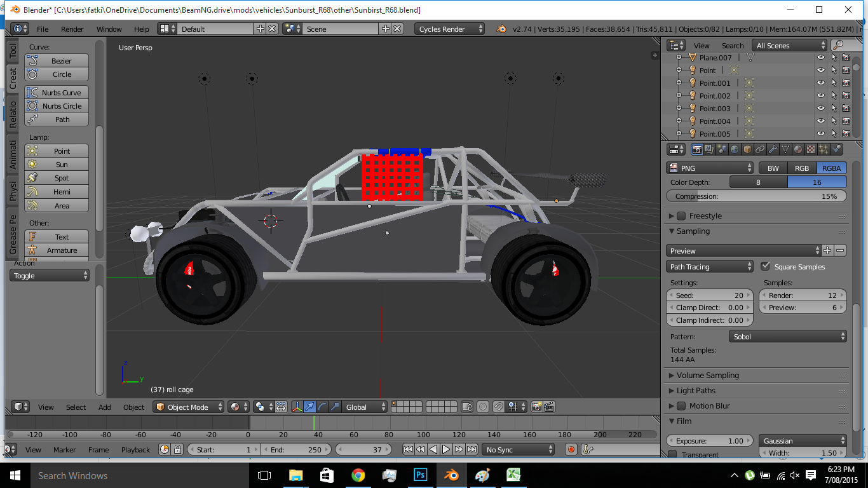Add a Sun lamp
The image size is (868, 488).
point(57,165)
